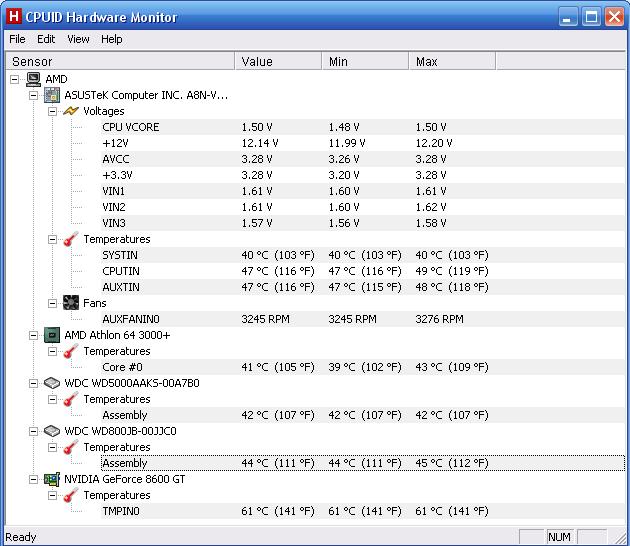Collapse the motherboard Temperatures group
The height and width of the screenshot is (546, 630).
[52, 239]
